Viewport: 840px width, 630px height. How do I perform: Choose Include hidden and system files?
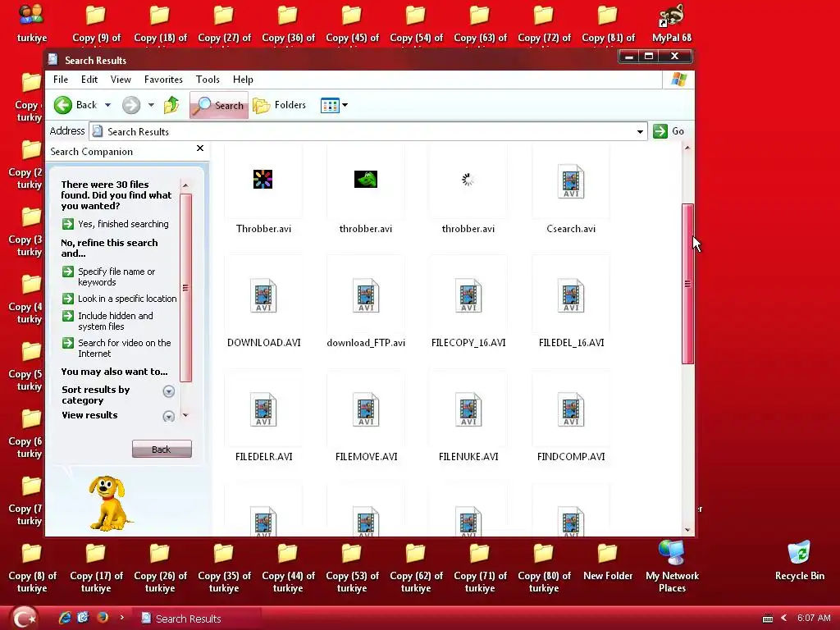click(107, 321)
